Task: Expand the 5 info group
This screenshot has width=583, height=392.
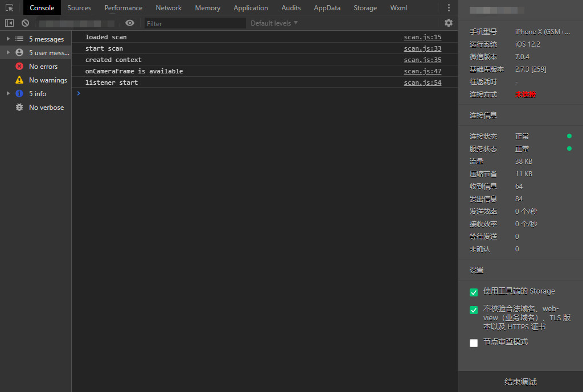Action: pos(8,94)
